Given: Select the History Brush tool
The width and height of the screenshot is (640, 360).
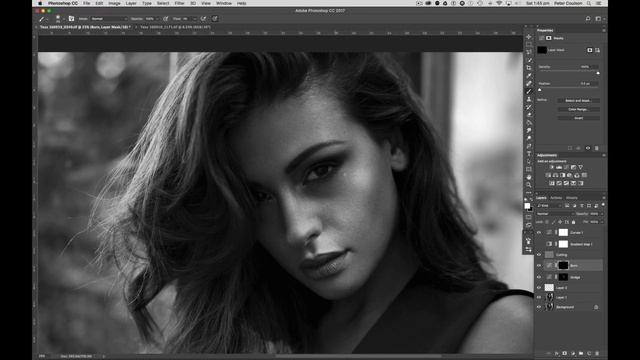Looking at the screenshot, I should (529, 107).
